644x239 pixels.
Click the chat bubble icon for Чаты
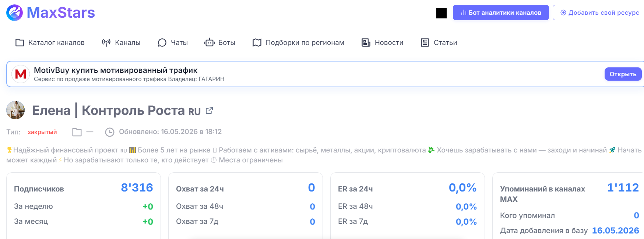point(162,43)
